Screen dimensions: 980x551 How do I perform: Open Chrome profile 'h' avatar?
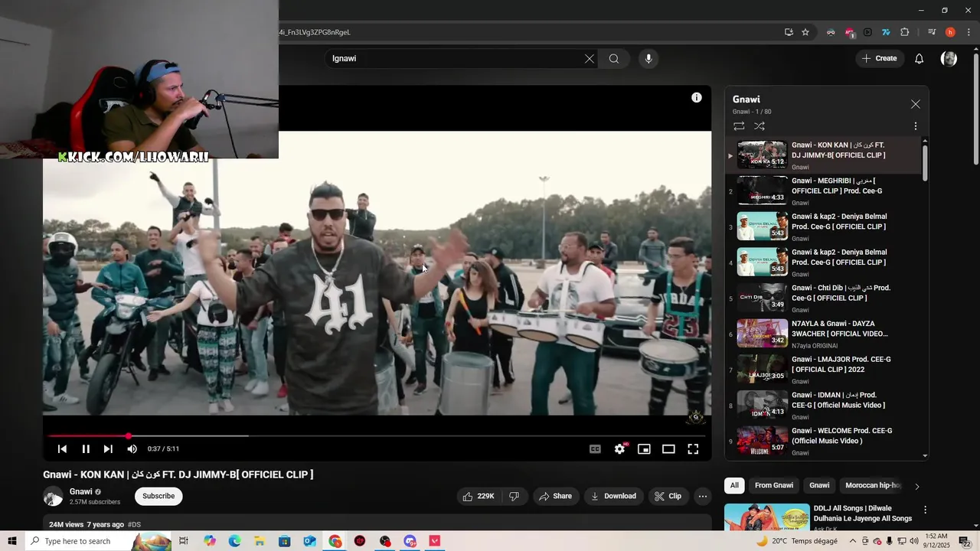(x=950, y=32)
